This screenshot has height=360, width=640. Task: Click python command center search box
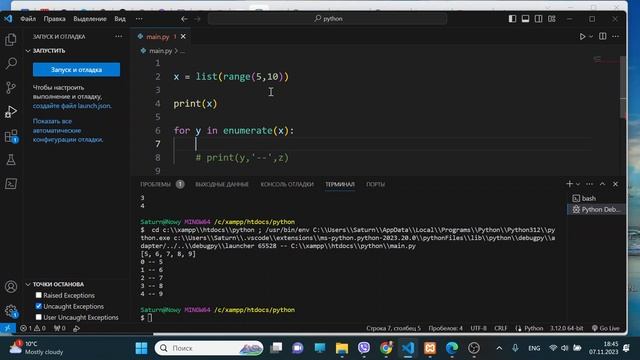tap(327, 19)
